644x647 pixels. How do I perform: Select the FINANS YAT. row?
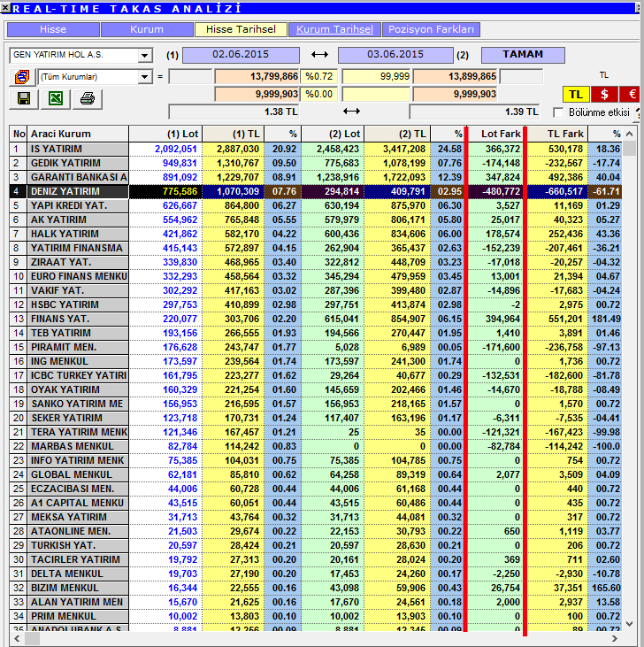click(316, 319)
